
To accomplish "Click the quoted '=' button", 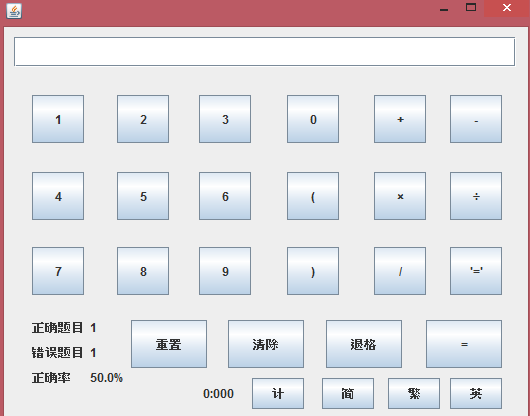I will (x=476, y=271).
